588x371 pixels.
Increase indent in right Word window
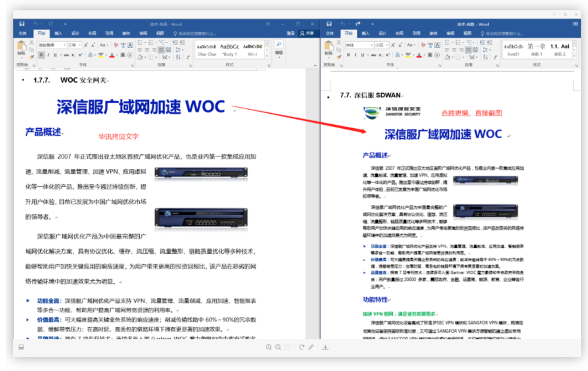point(489,43)
